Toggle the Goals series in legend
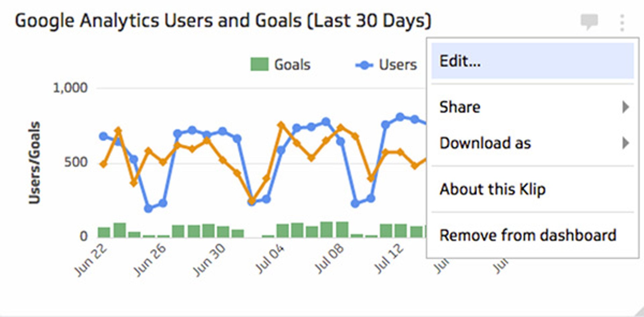The height and width of the screenshot is (317, 644). (292, 64)
